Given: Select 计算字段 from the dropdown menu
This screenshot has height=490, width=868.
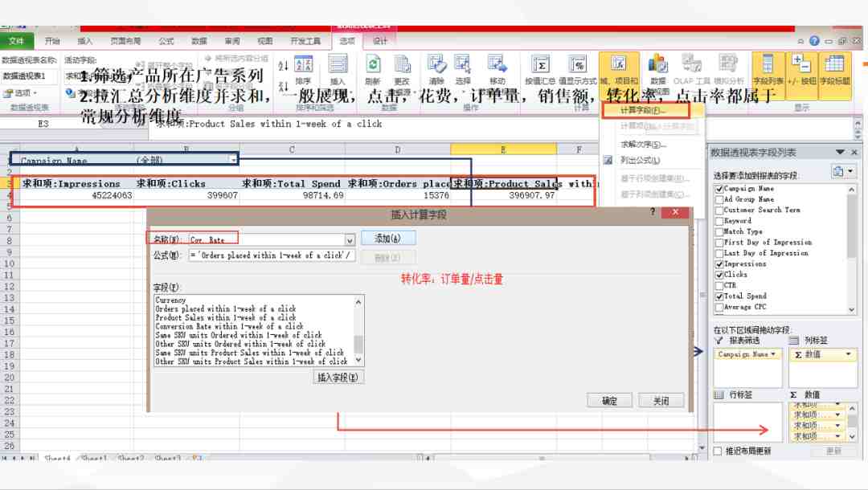Looking at the screenshot, I should coord(643,110).
